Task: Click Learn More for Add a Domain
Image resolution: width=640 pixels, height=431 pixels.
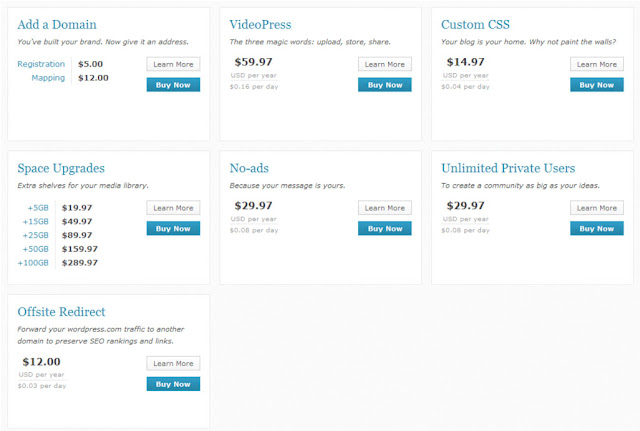Action: click(x=173, y=64)
